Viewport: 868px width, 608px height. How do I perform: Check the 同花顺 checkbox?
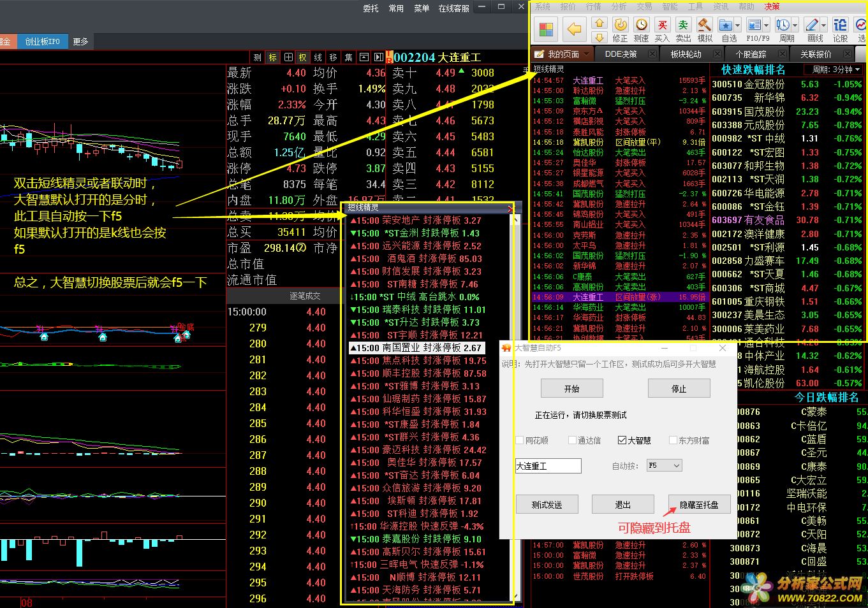[x=519, y=440]
